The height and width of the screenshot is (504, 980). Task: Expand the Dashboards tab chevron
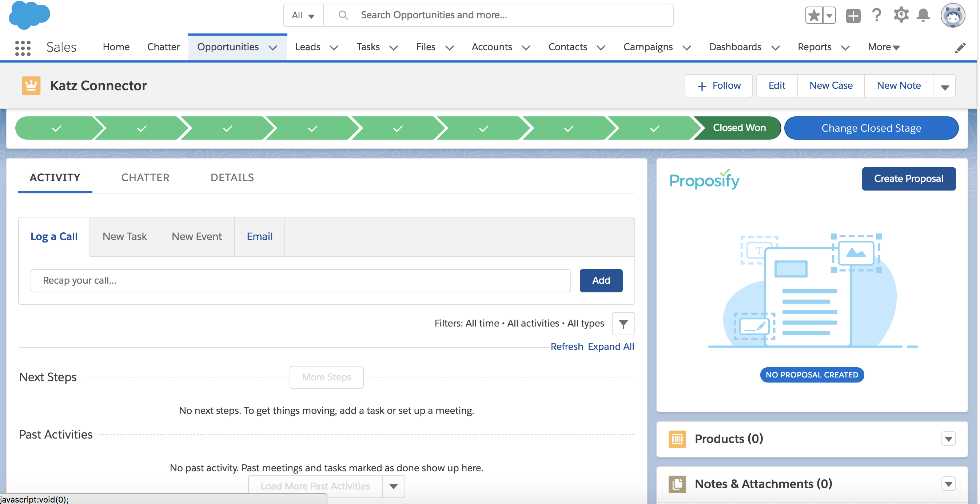pyautogui.click(x=775, y=48)
